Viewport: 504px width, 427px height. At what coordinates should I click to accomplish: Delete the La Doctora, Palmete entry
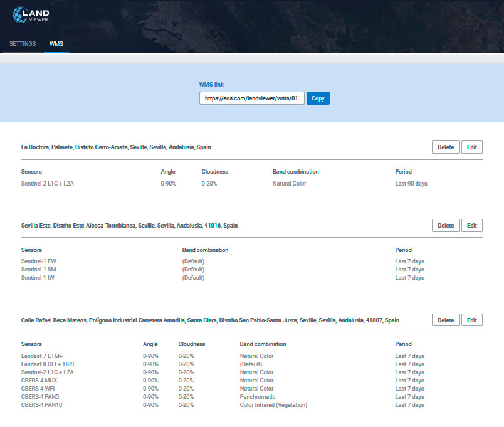tap(446, 147)
